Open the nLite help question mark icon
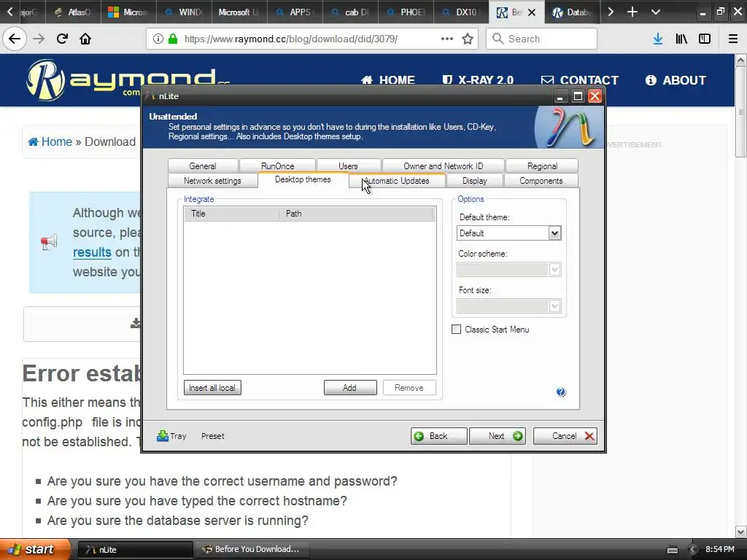 coord(561,392)
